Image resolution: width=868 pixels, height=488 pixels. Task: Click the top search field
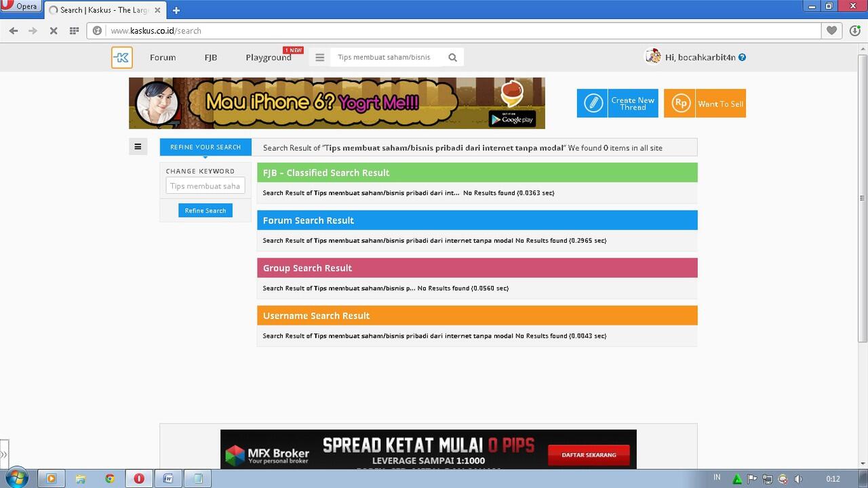[x=389, y=58]
